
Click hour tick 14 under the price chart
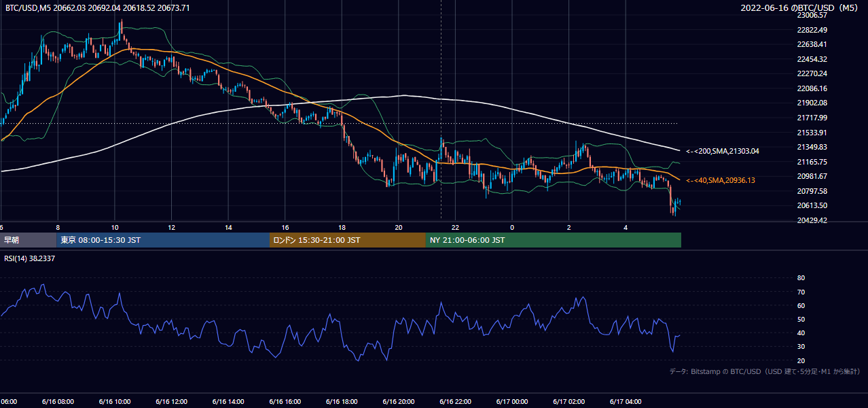(228, 228)
